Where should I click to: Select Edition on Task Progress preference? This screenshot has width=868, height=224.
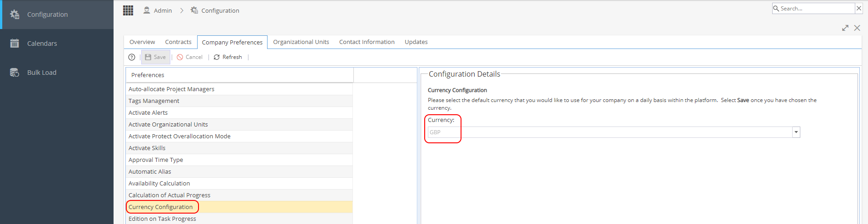(239, 219)
